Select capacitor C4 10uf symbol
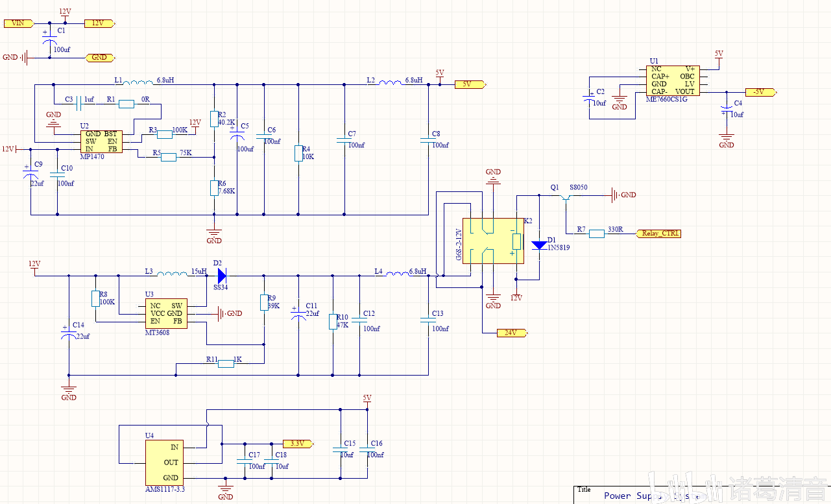 coord(727,109)
